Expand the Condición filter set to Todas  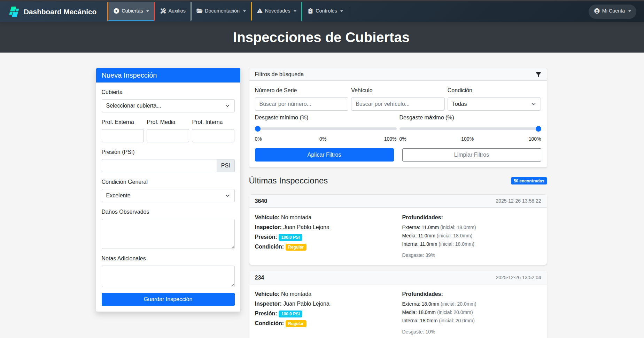click(x=494, y=104)
